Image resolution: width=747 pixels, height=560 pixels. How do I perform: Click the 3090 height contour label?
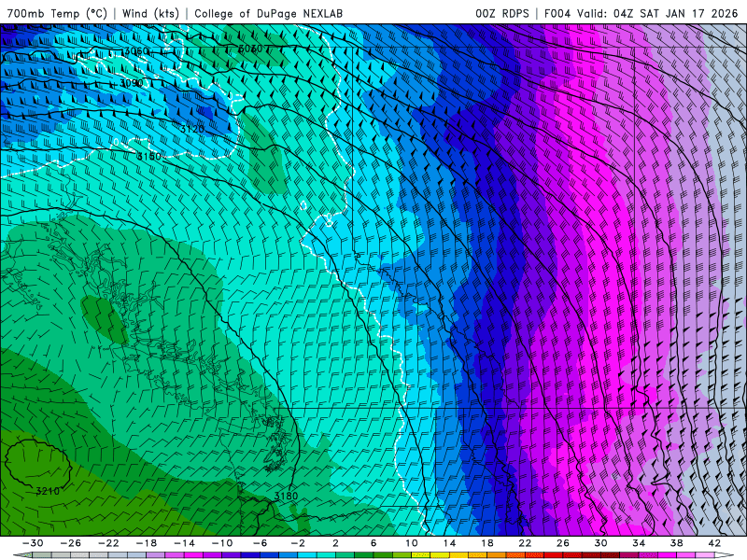coord(131,83)
